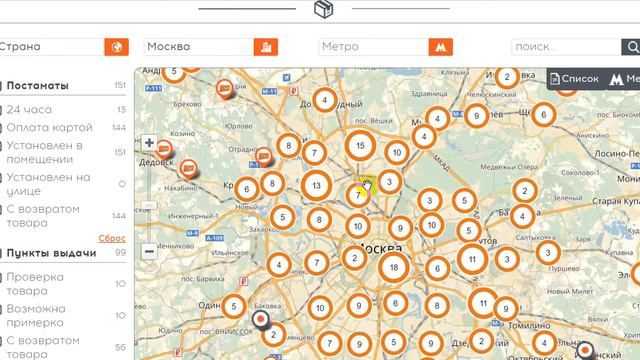Open cluster 5 beside Одинцово label
This screenshot has width=640, height=360.
pos(234,306)
